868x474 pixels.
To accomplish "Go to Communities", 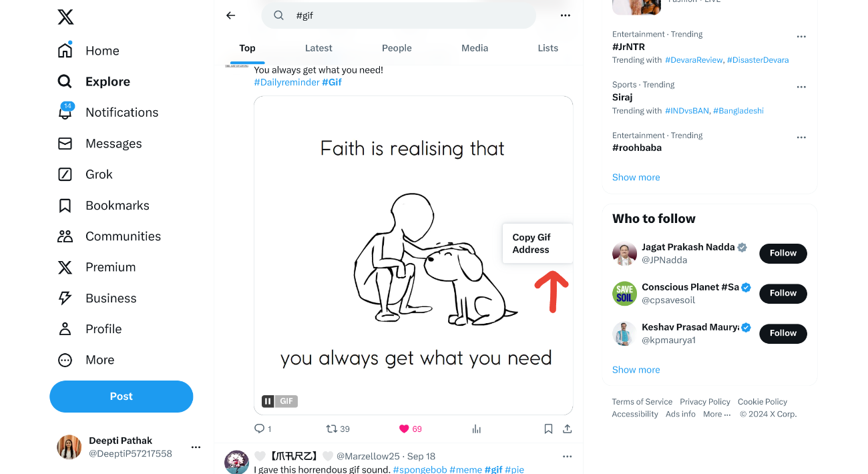I will coord(123,236).
